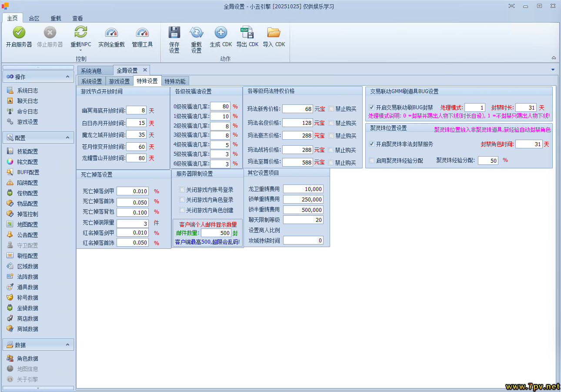This screenshot has width=561, height=392.
Task: Select 角色数据 under the 数据 group
Action: 27,358
